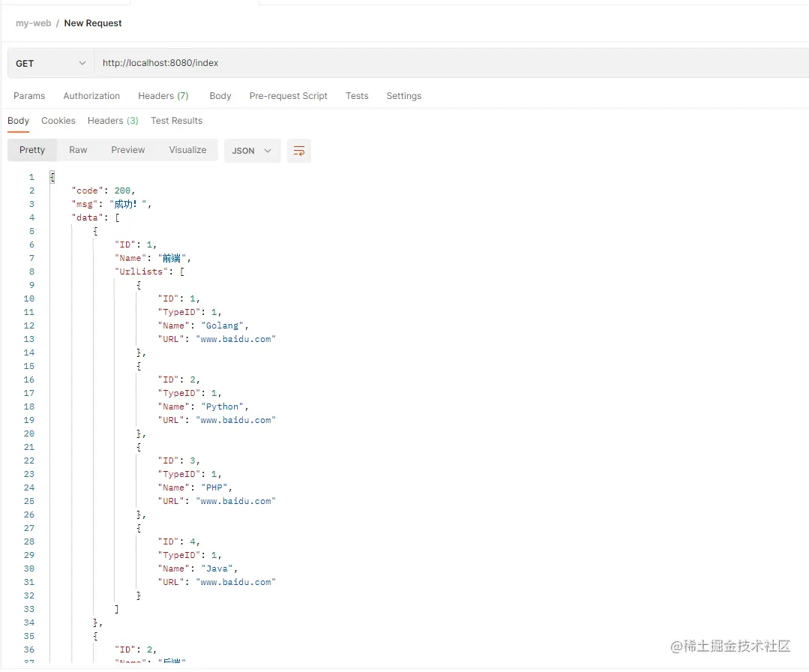View the response Headers (3) tab
809x672 pixels.
point(113,121)
